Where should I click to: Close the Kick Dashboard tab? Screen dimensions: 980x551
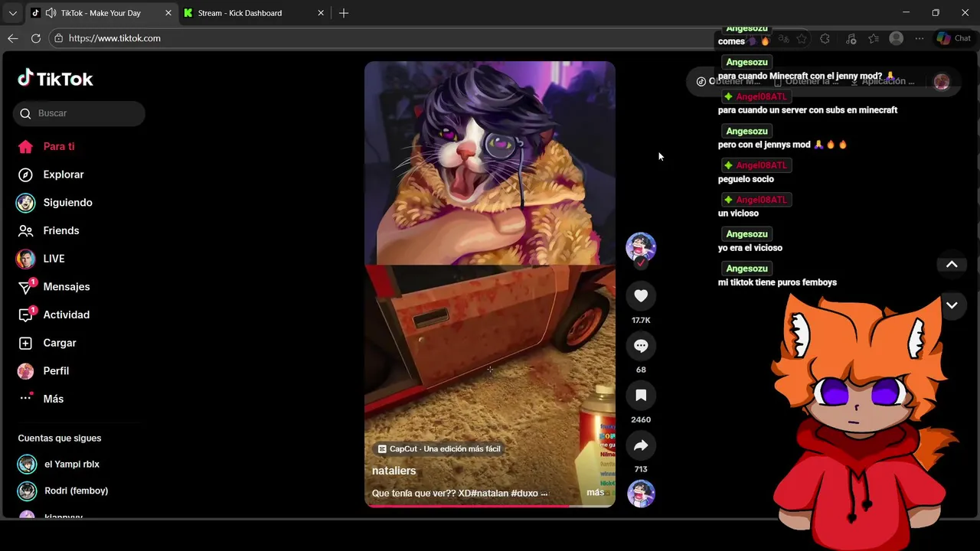[x=321, y=13]
